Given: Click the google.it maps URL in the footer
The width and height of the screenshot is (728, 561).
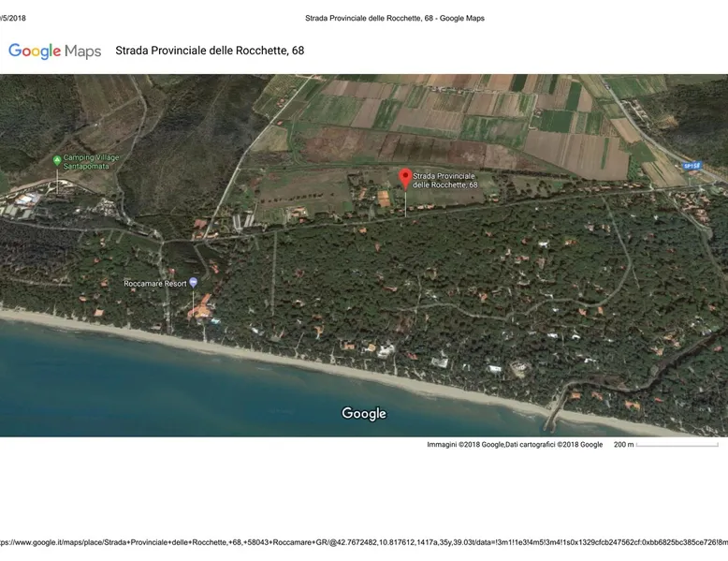Looking at the screenshot, I should (x=363, y=541).
